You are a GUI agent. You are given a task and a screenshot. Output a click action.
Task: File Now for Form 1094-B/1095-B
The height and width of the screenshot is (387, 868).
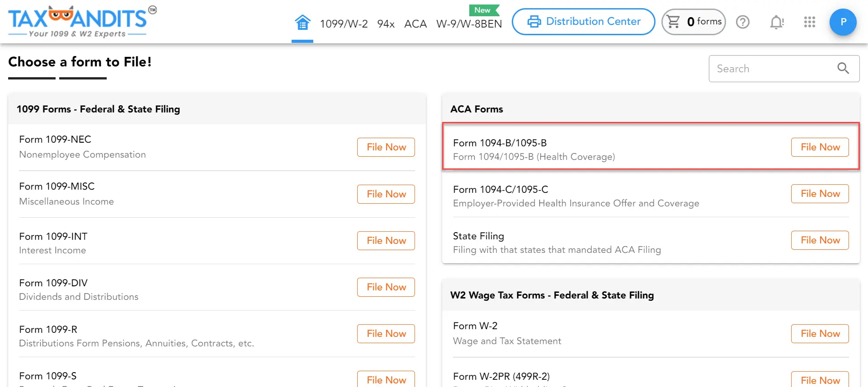click(x=820, y=147)
